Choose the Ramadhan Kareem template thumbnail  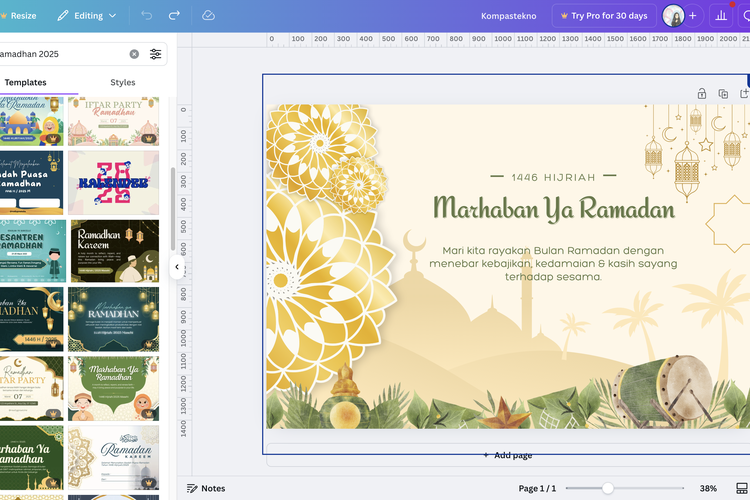click(113, 250)
